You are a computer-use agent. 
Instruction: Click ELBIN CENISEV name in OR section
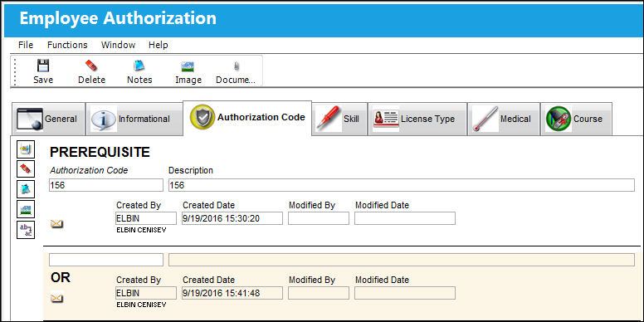tap(141, 305)
